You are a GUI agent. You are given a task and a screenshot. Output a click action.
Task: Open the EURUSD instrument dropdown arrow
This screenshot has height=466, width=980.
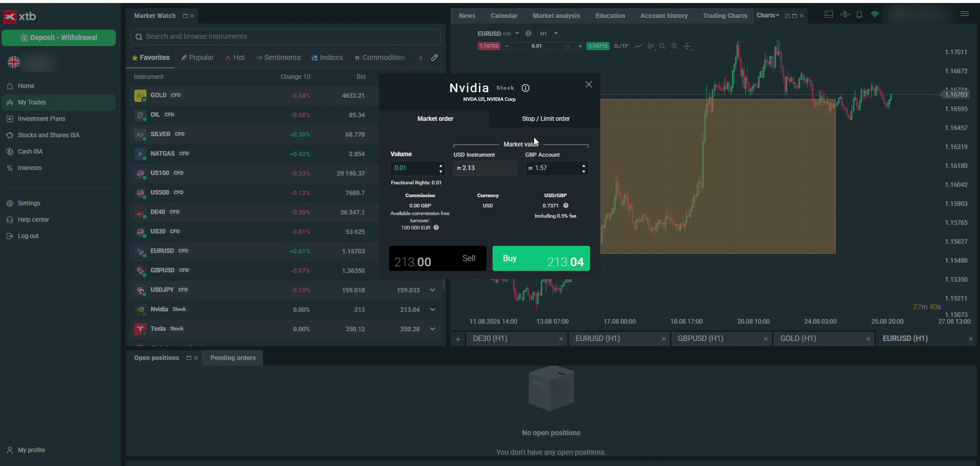point(517,33)
